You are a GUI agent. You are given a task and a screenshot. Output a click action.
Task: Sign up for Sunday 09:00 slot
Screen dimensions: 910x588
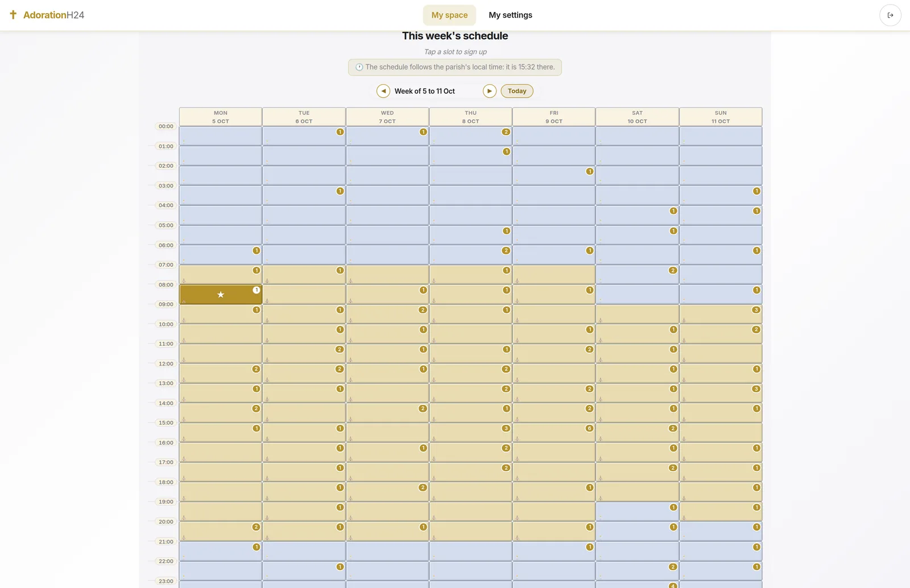721,314
